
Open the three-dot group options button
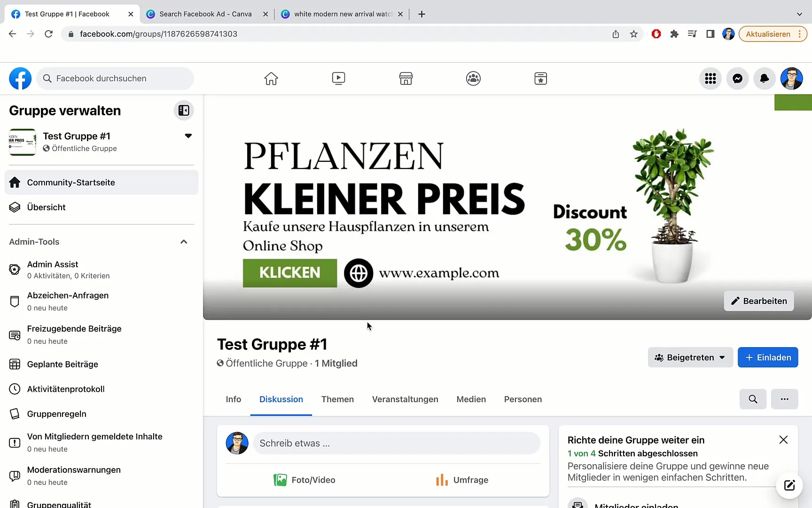tap(784, 399)
